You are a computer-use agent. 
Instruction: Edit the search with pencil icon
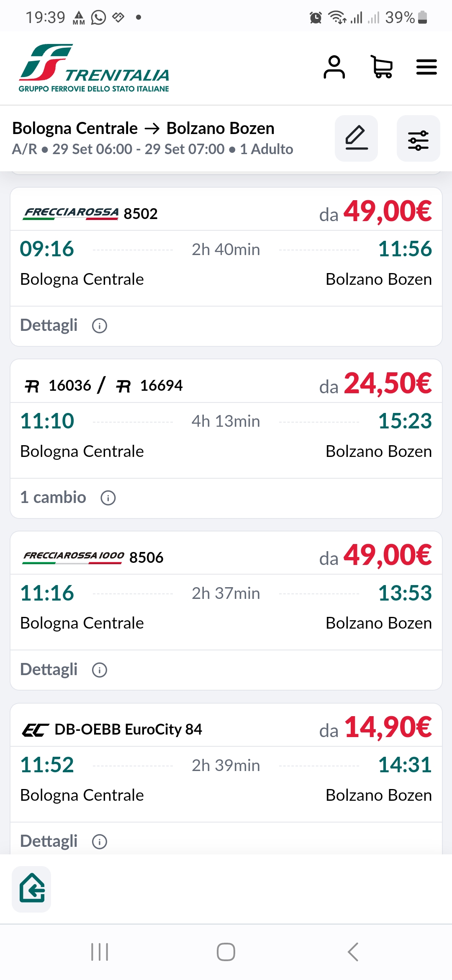tap(356, 138)
